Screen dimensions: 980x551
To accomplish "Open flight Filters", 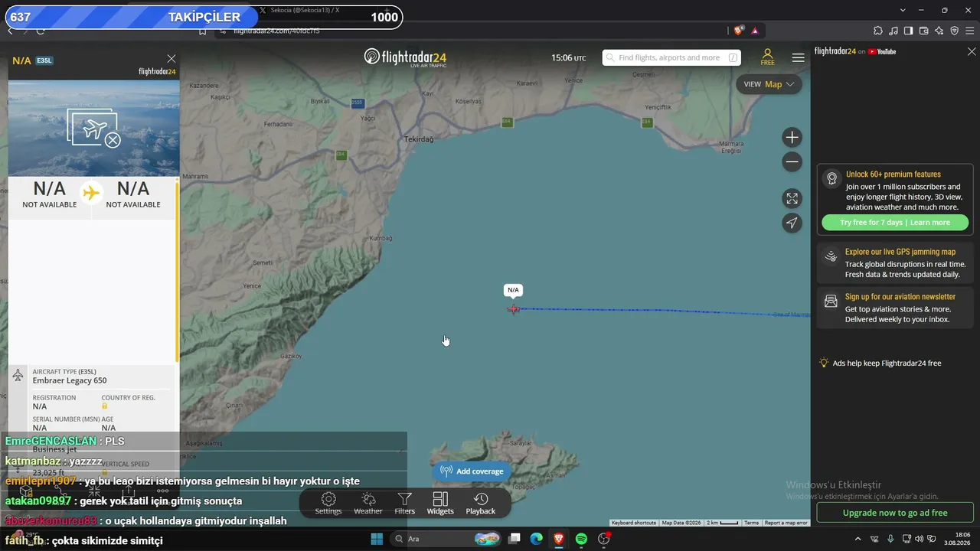I will [x=405, y=504].
